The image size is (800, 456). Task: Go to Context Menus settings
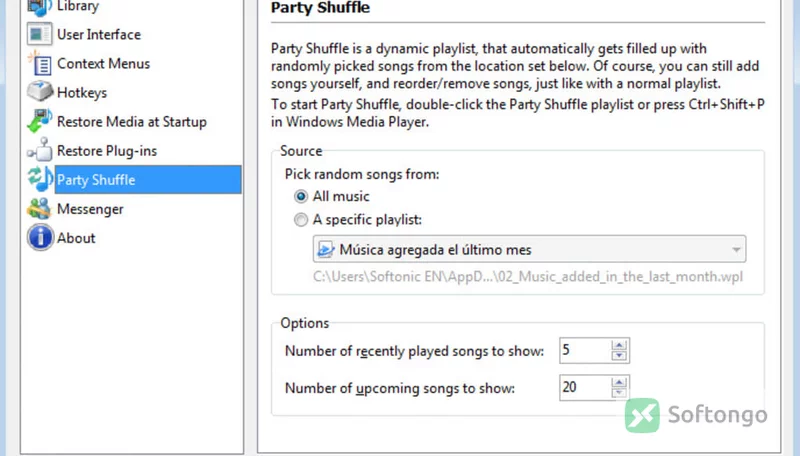pos(104,63)
